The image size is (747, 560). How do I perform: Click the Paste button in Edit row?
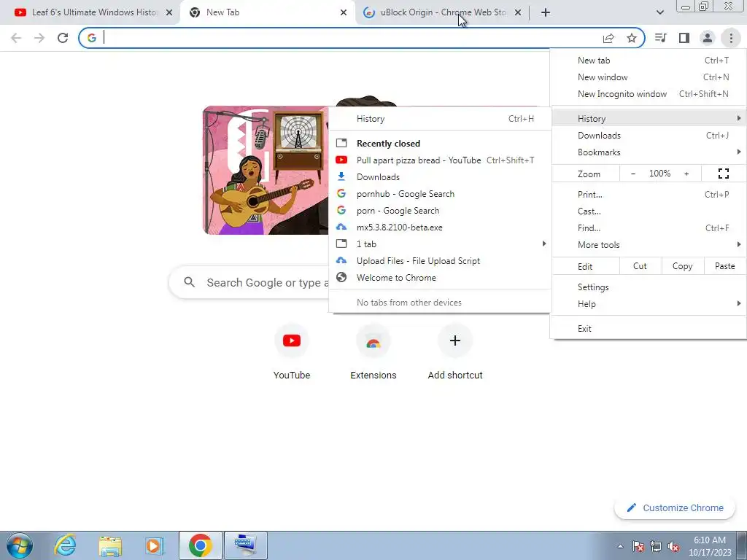[x=724, y=266]
